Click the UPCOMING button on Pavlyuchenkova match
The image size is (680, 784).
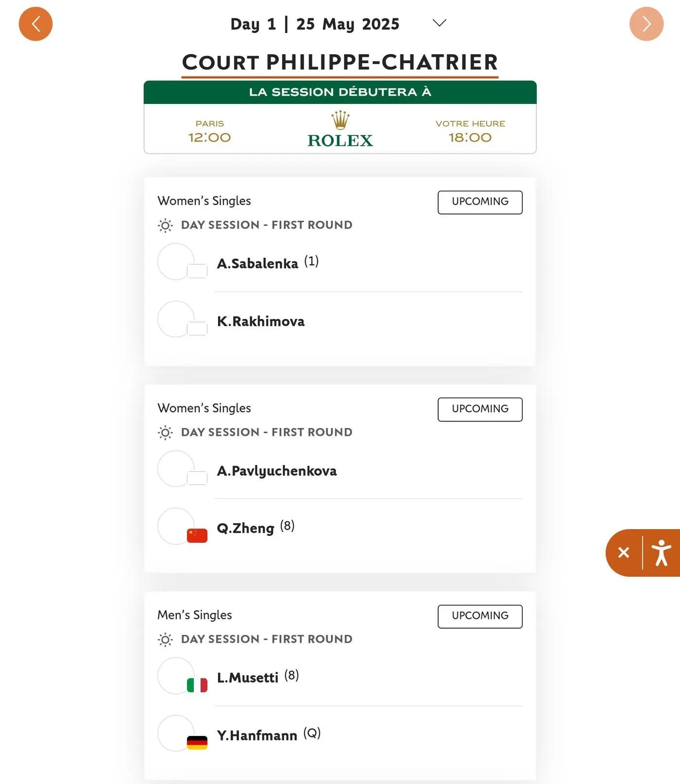[x=480, y=409]
